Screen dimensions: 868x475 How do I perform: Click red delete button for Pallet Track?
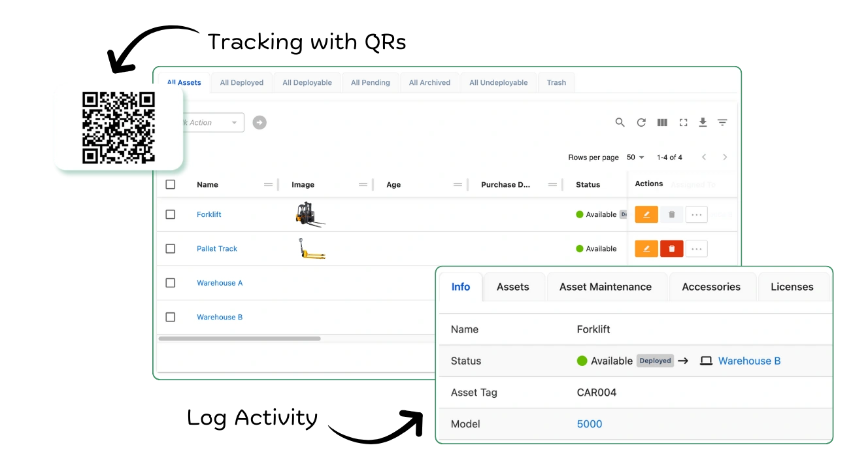coord(671,249)
